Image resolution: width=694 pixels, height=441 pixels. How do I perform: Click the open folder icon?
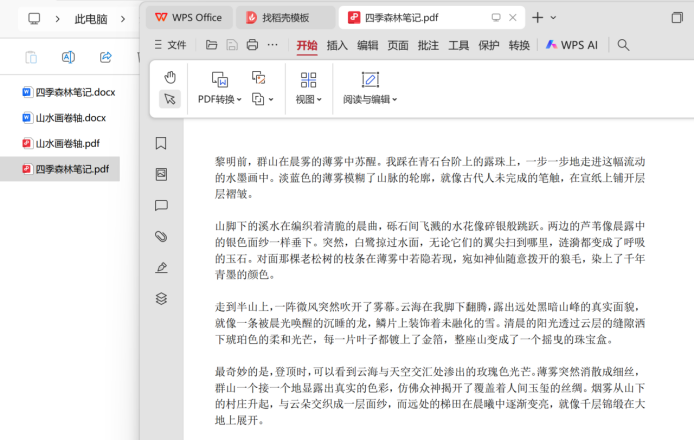(x=212, y=45)
